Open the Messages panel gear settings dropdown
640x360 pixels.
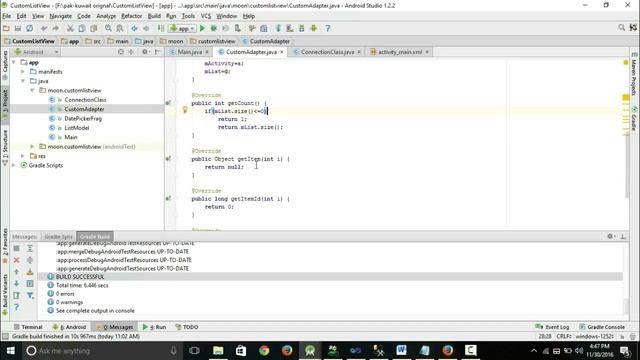pyautogui.click(x=611, y=236)
